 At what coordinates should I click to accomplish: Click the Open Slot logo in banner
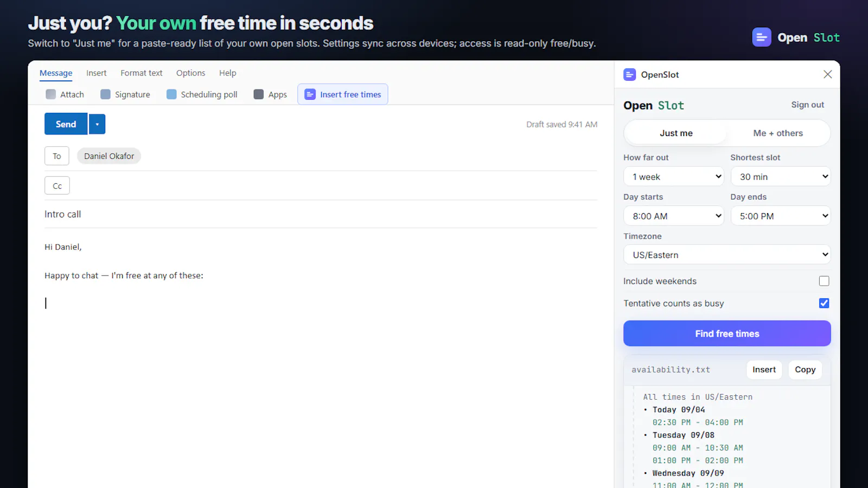(x=796, y=37)
